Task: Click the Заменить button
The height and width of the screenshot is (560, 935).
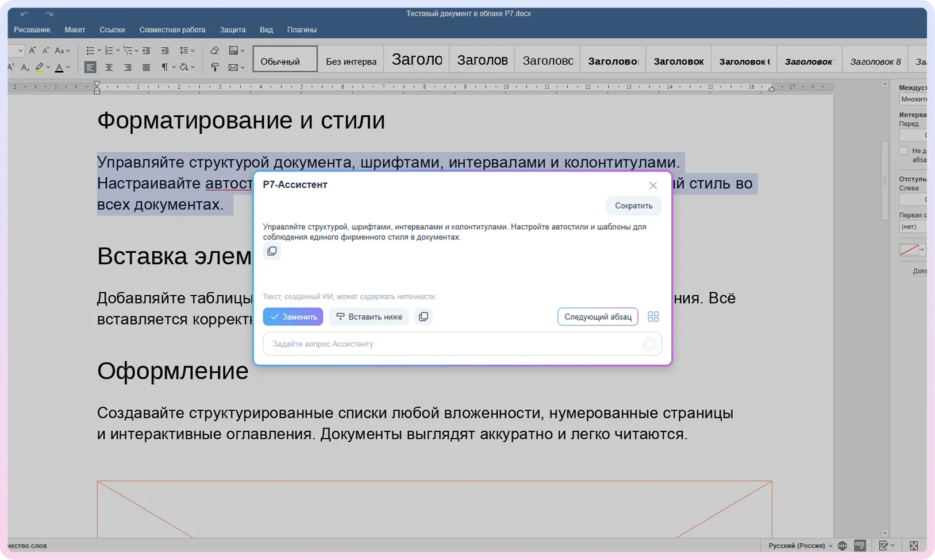Action: (x=293, y=316)
